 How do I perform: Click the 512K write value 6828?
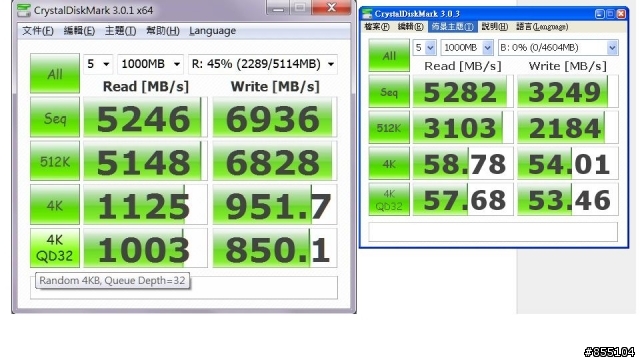click(x=274, y=161)
